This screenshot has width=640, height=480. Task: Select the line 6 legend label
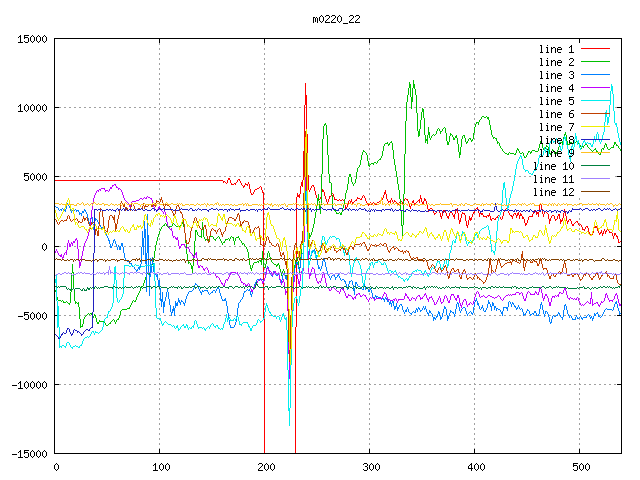[x=556, y=114]
